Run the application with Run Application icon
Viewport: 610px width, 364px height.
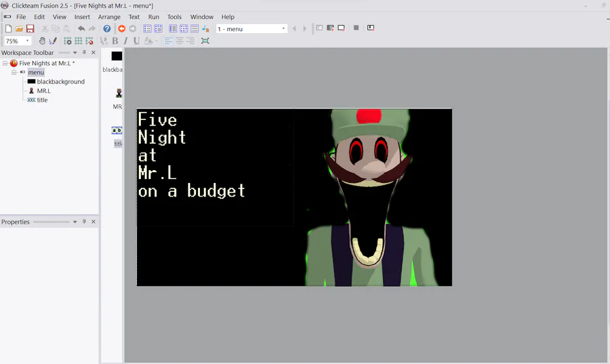330,28
